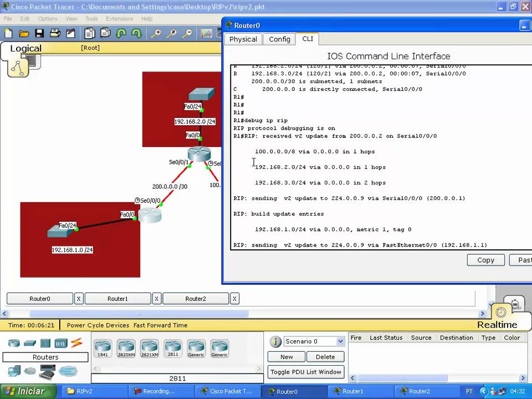
Task: Open the Activity Wizard toolbar icon
Action: pyautogui.click(x=70, y=33)
